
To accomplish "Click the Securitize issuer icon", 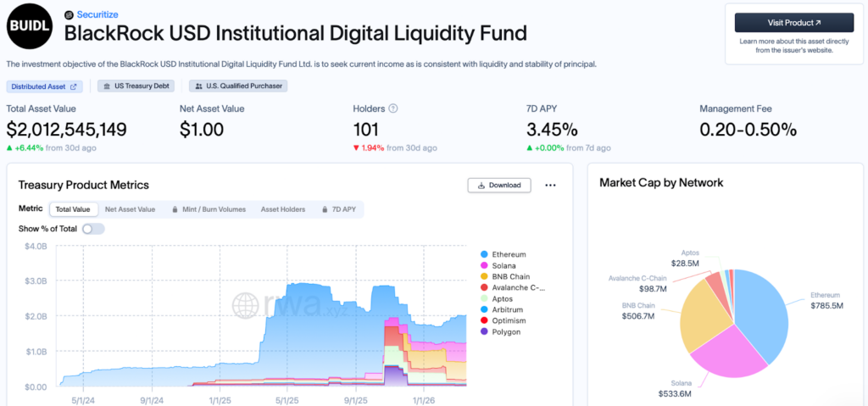I will [x=70, y=15].
